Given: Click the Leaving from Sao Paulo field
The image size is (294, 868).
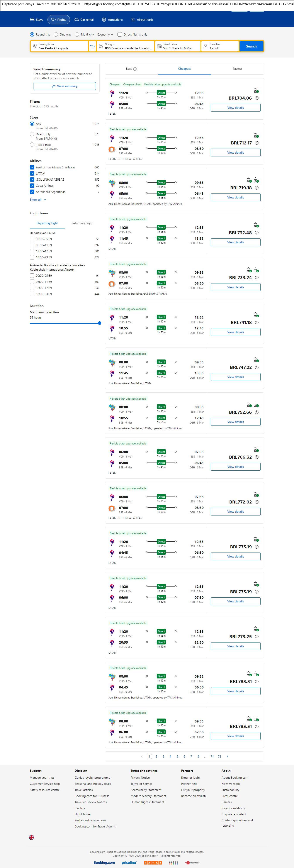Looking at the screenshot, I should click(59, 46).
